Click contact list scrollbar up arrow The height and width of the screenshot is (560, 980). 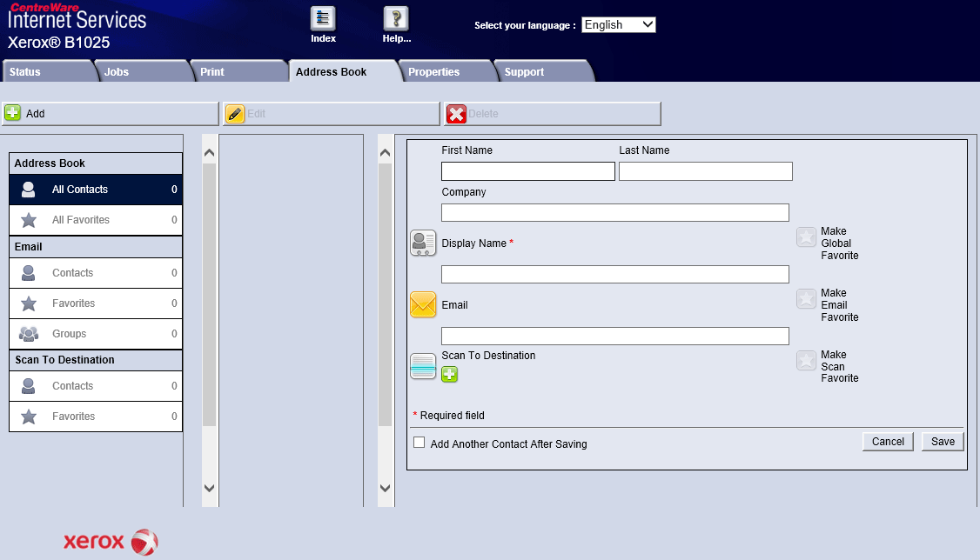point(210,152)
